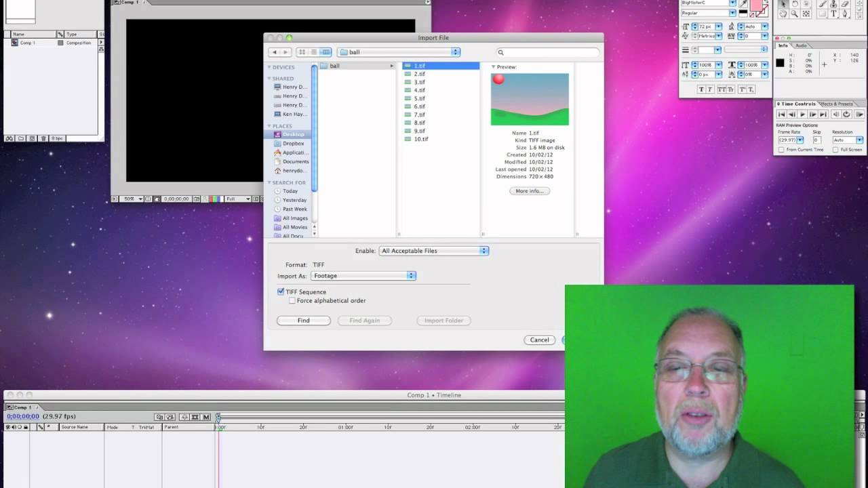The width and height of the screenshot is (868, 488).
Task: Select the Clone Stamp tool
Action: pyautogui.click(x=833, y=4)
